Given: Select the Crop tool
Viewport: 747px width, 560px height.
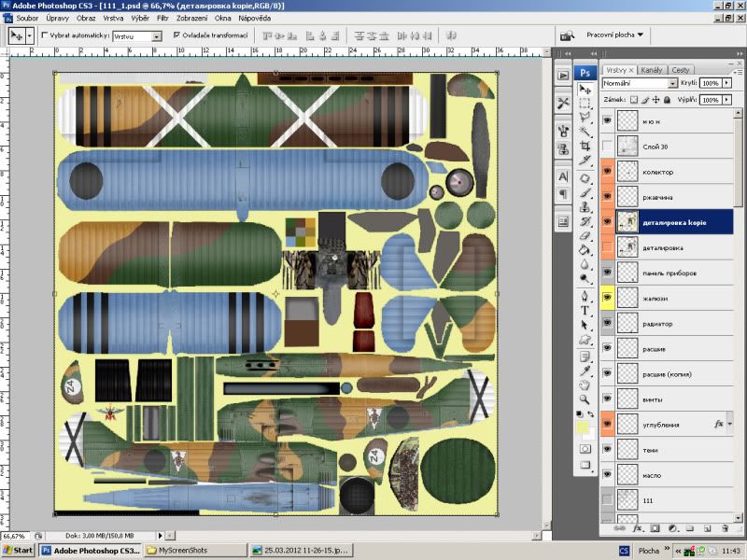Looking at the screenshot, I should [585, 146].
